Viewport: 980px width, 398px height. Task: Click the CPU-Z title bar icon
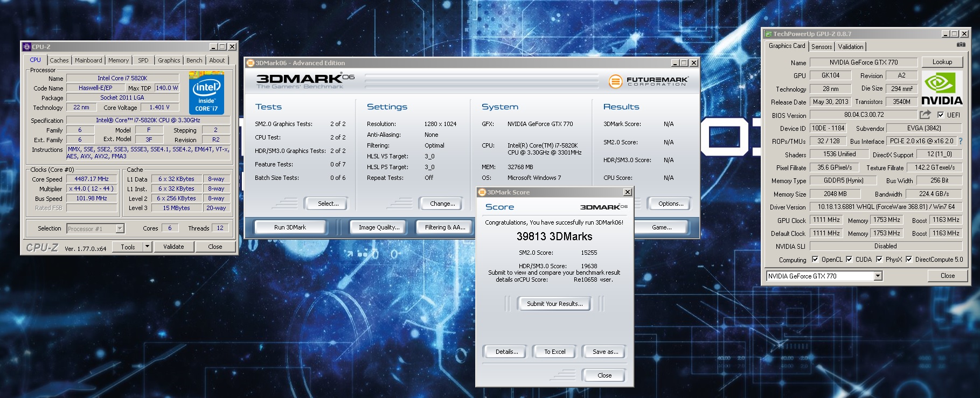pyautogui.click(x=27, y=47)
